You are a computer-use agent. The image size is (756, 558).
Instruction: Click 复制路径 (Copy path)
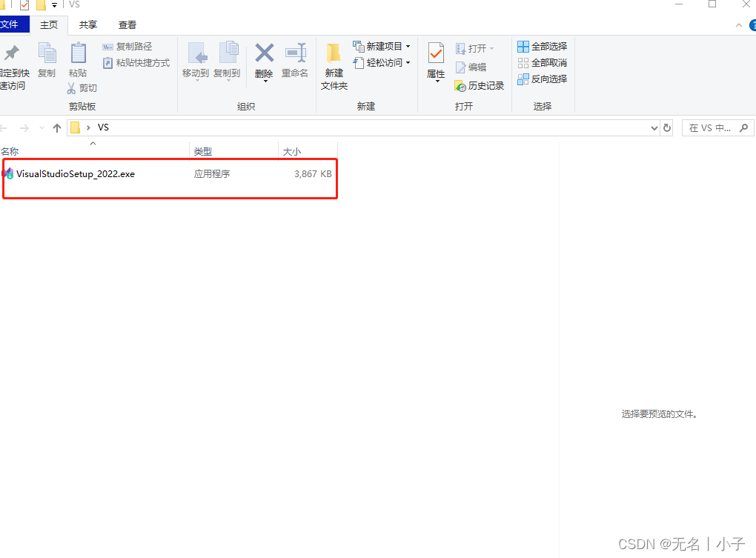(x=127, y=46)
